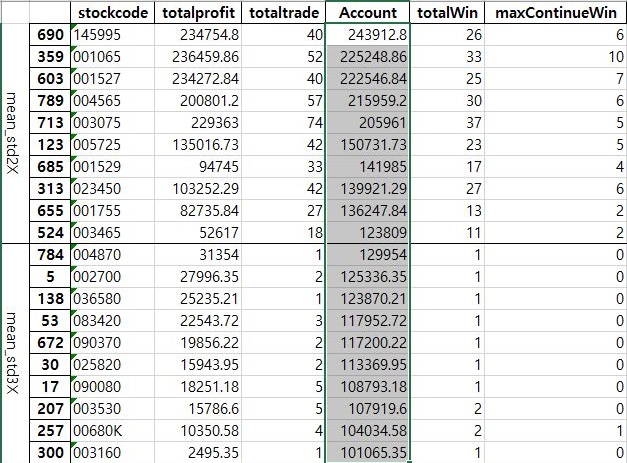The height and width of the screenshot is (463, 627).
Task: Select totalprofit cell 31354
Action: (x=198, y=255)
